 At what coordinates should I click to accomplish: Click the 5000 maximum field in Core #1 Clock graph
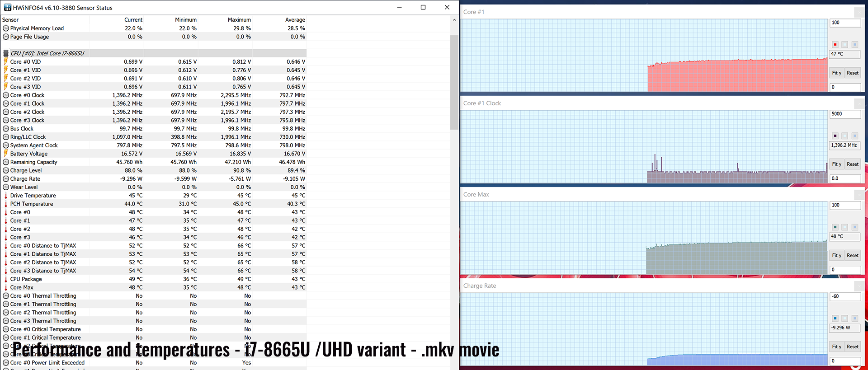[x=845, y=114]
